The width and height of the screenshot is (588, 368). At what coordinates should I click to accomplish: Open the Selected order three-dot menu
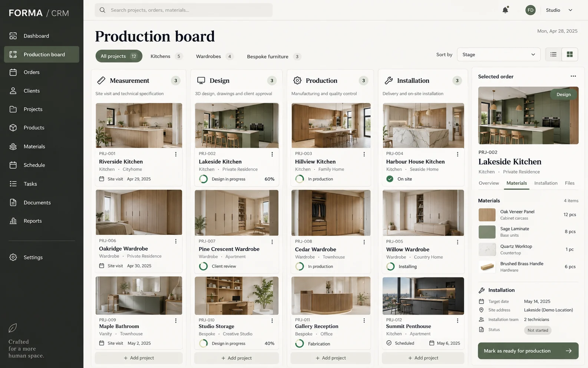click(573, 76)
